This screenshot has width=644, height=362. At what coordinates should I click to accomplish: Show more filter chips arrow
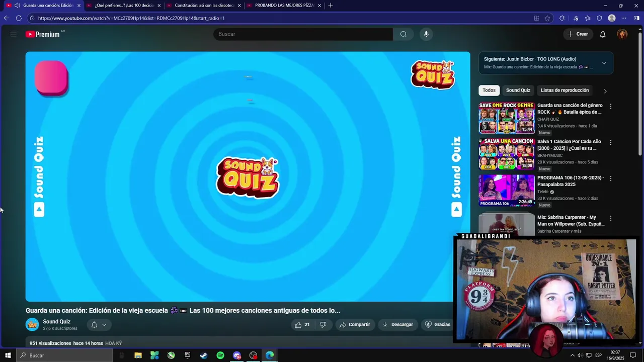coord(605,91)
